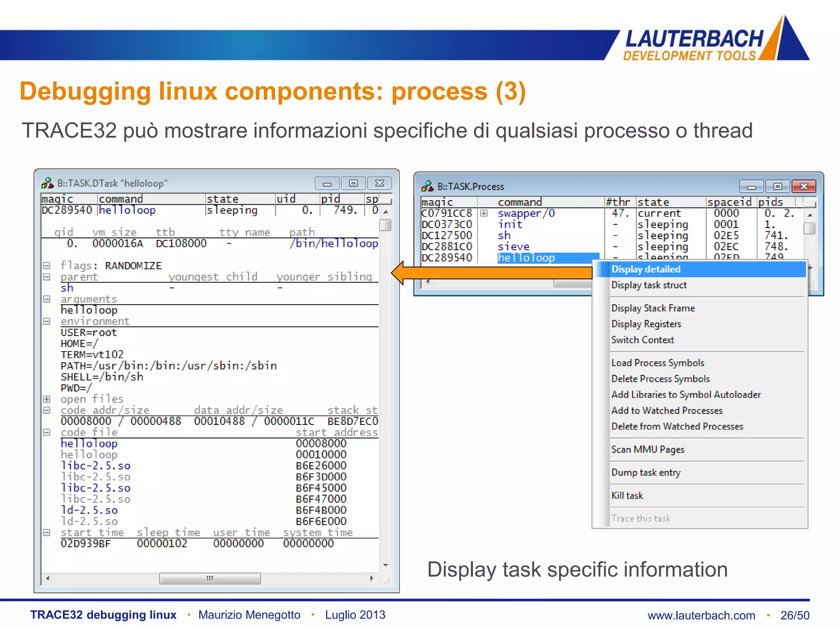Collapse the flags section
The height and width of the screenshot is (630, 840).
click(47, 266)
